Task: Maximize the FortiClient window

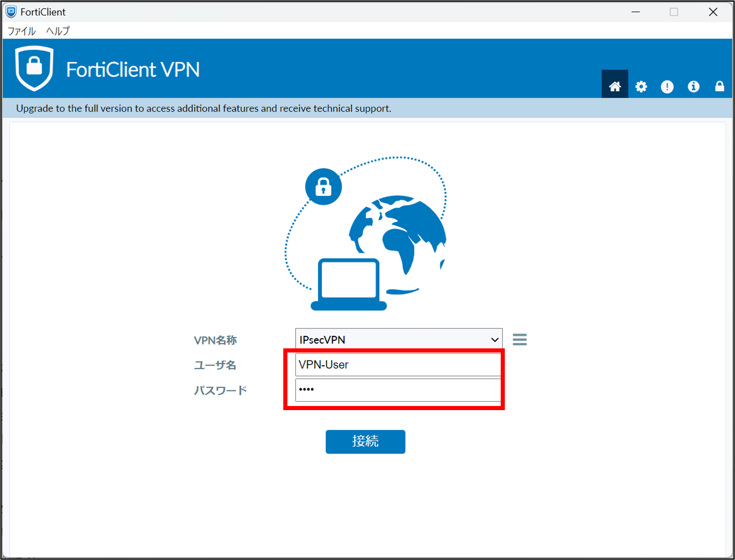Action: [x=674, y=12]
